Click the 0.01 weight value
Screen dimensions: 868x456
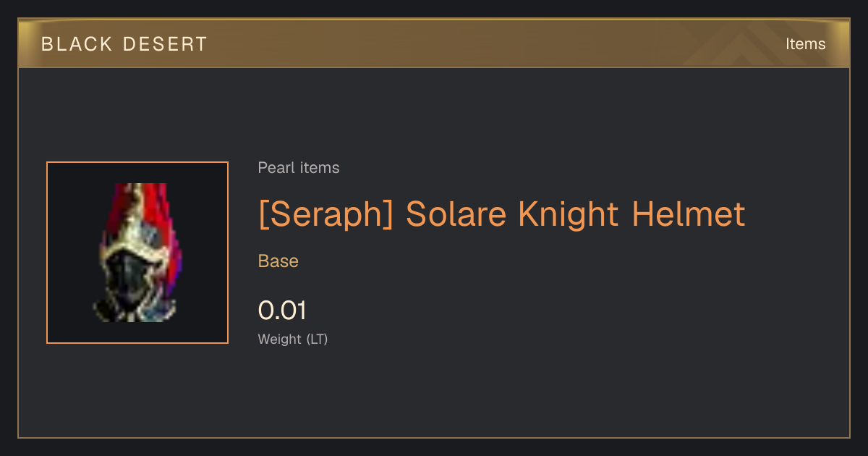[x=282, y=311]
